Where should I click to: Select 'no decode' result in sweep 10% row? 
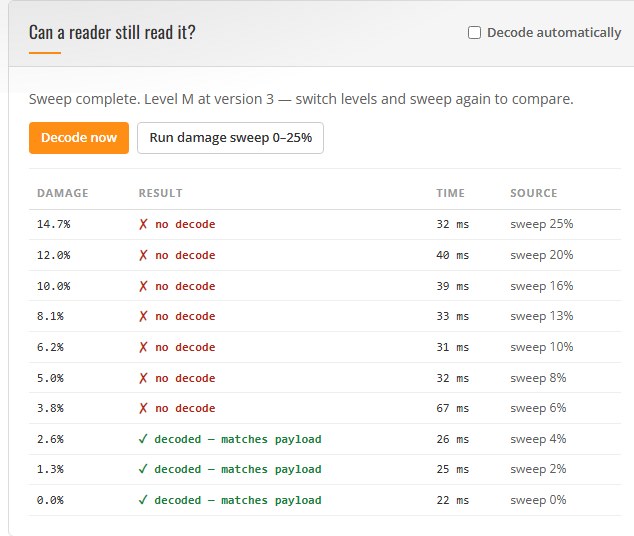(177, 347)
